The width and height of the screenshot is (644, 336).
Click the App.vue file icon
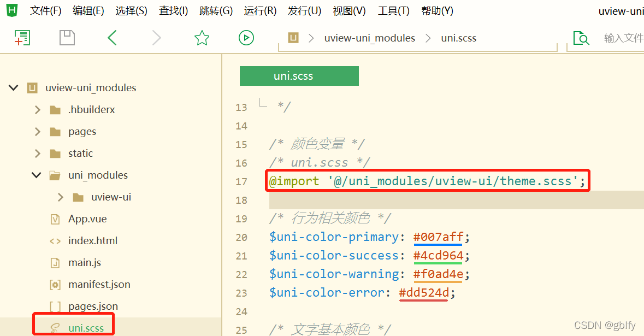point(55,219)
